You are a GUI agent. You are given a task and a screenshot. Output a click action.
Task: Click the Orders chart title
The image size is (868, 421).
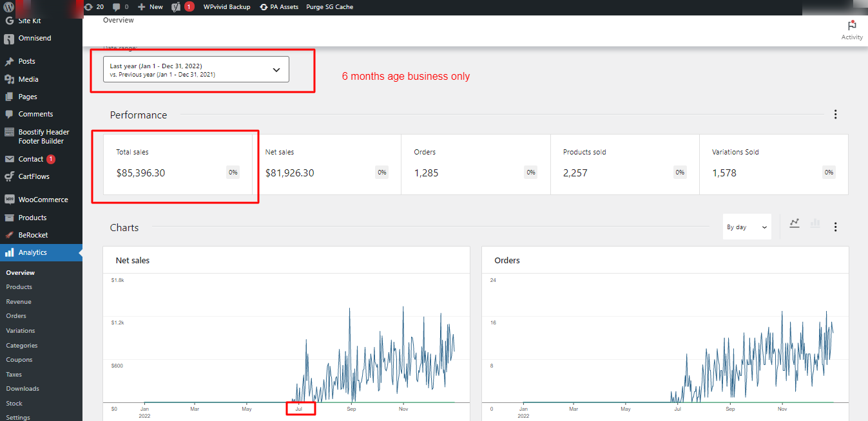507,261
